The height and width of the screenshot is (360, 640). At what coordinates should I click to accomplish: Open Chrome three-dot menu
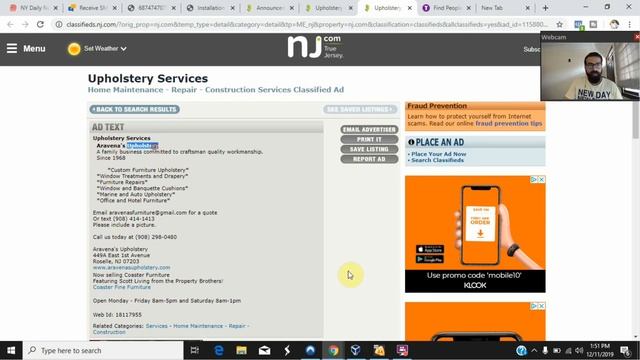630,24
